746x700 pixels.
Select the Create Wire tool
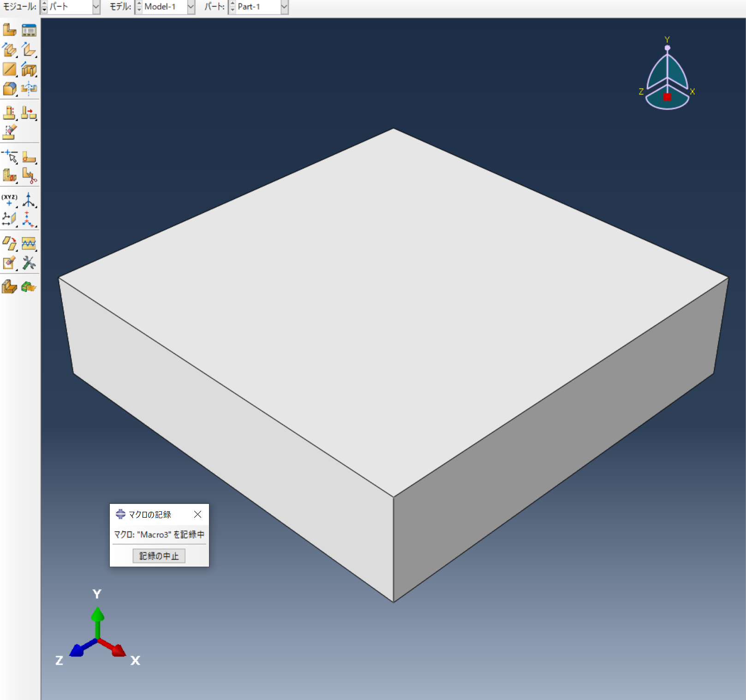[9, 70]
